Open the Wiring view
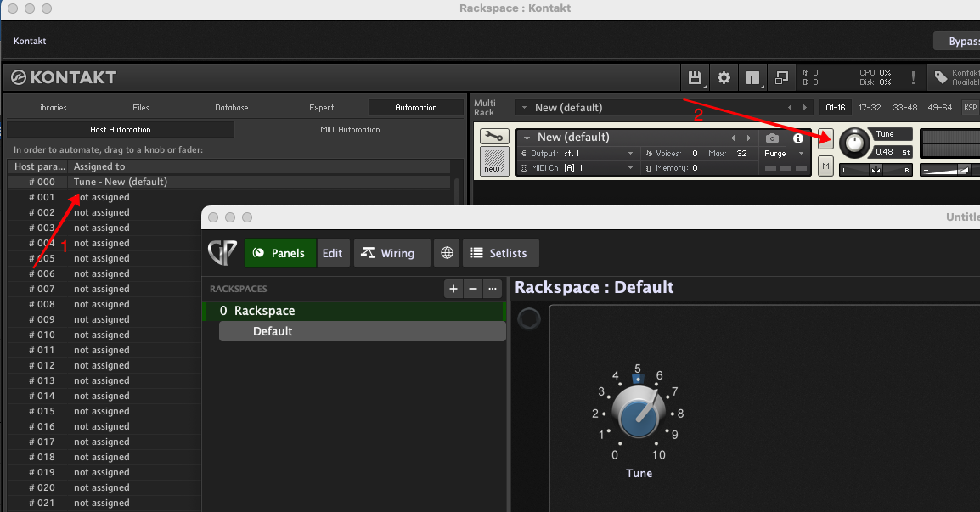 (x=391, y=252)
